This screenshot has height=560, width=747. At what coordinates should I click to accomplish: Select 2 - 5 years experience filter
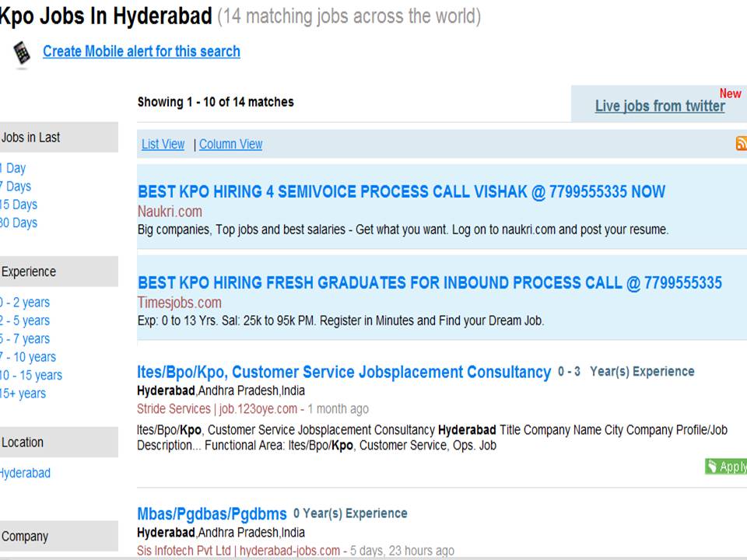[25, 320]
